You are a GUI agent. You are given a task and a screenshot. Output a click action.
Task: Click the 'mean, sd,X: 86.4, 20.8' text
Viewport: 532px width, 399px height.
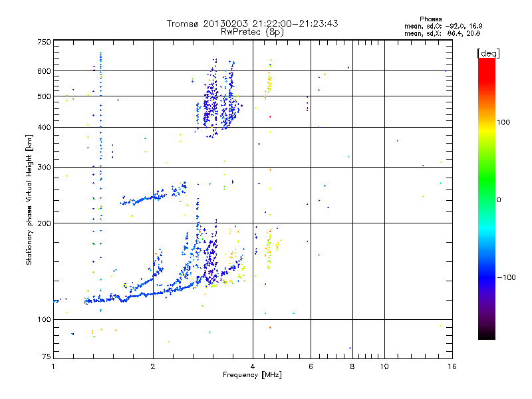tap(442, 33)
